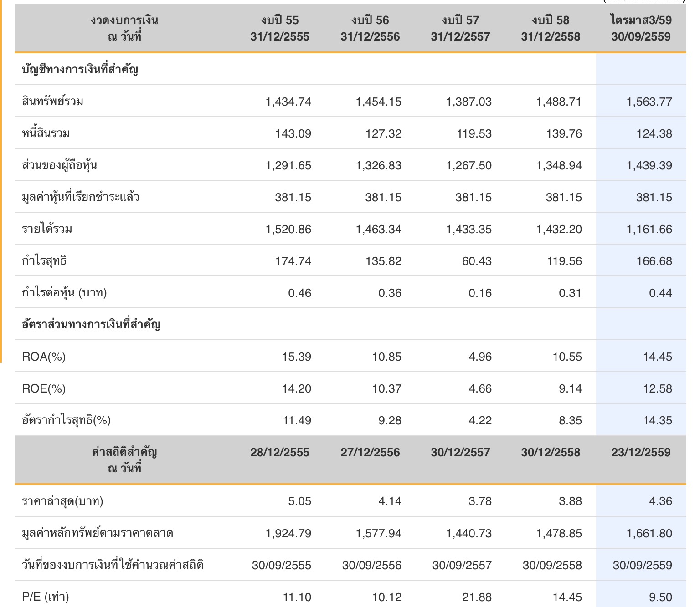Click revenue value 1,463.34
The width and height of the screenshot is (700, 607).
coord(379,229)
